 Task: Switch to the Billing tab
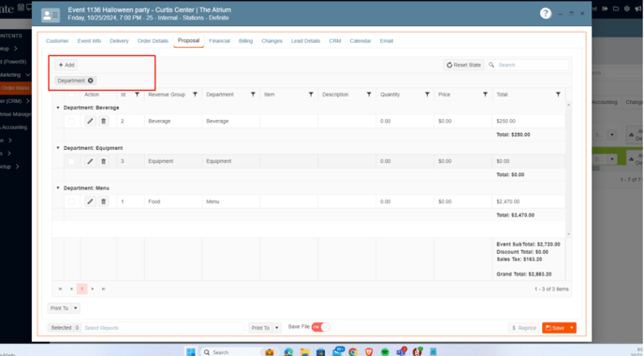click(x=245, y=41)
